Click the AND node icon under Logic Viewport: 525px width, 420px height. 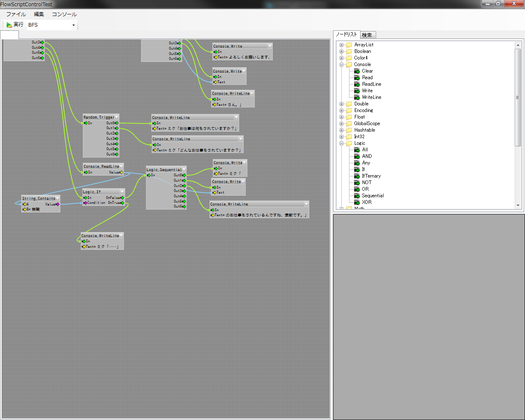coord(357,157)
